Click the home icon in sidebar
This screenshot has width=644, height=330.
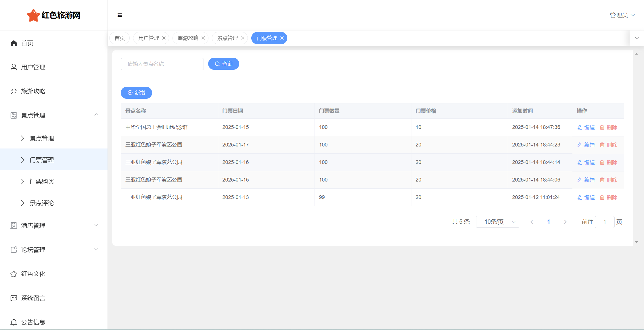(x=14, y=43)
